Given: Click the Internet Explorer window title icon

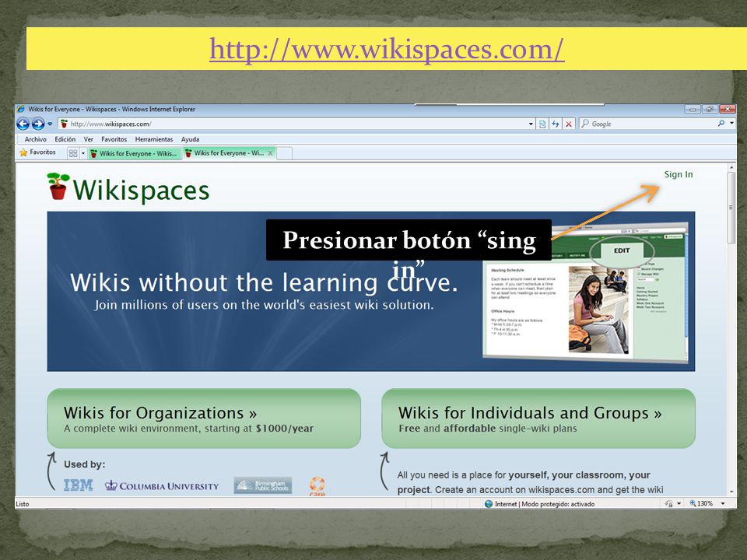Looking at the screenshot, I should pos(22,109).
